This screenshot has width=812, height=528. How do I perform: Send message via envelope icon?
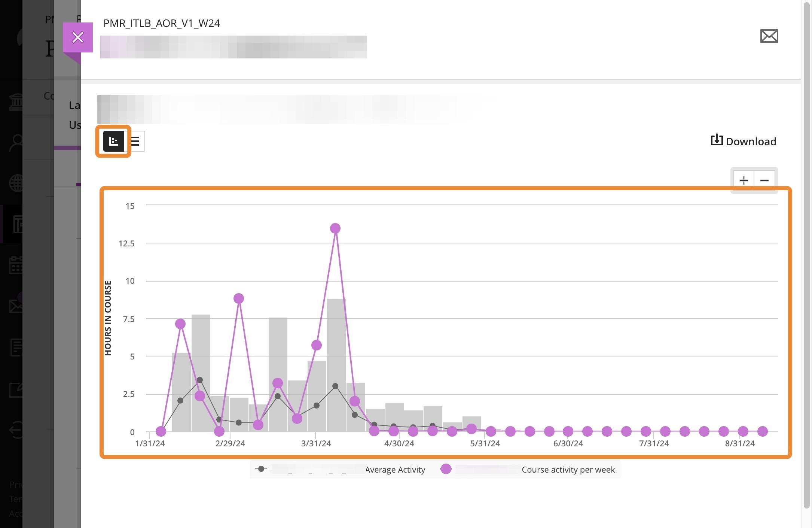(x=769, y=36)
